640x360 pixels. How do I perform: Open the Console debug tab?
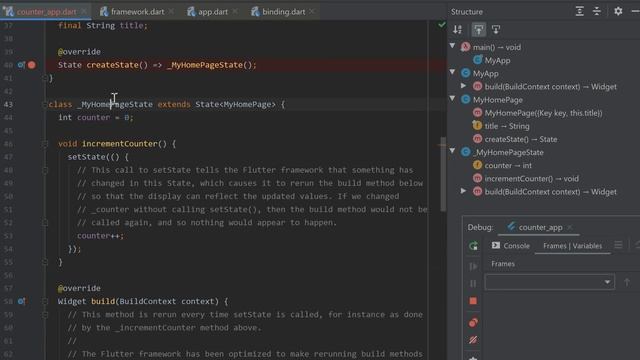511,246
